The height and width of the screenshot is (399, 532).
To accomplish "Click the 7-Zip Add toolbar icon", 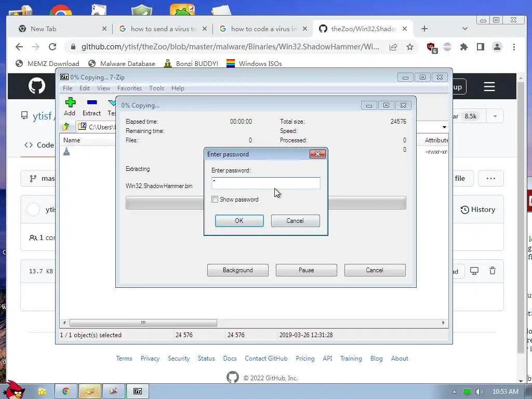I will click(70, 102).
